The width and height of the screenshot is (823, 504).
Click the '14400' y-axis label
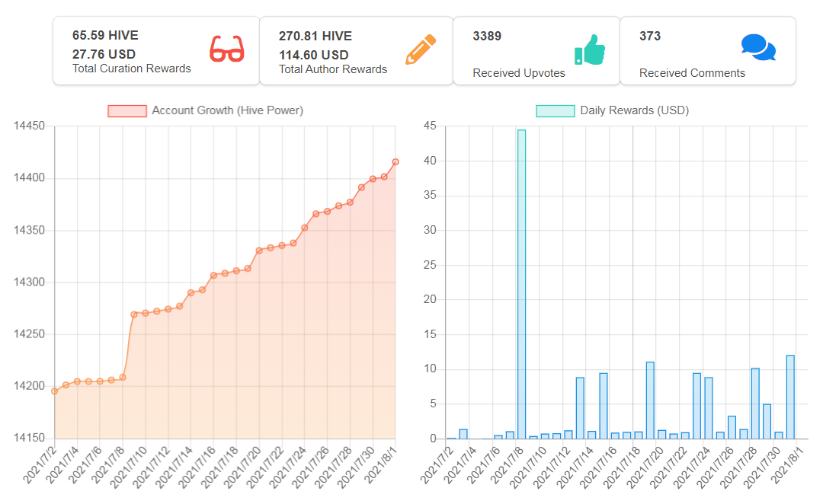(x=30, y=178)
